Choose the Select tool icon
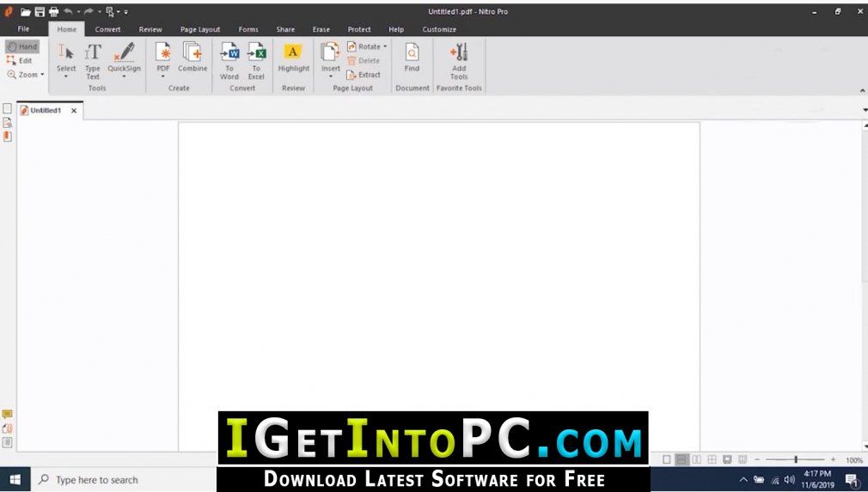 point(66,52)
